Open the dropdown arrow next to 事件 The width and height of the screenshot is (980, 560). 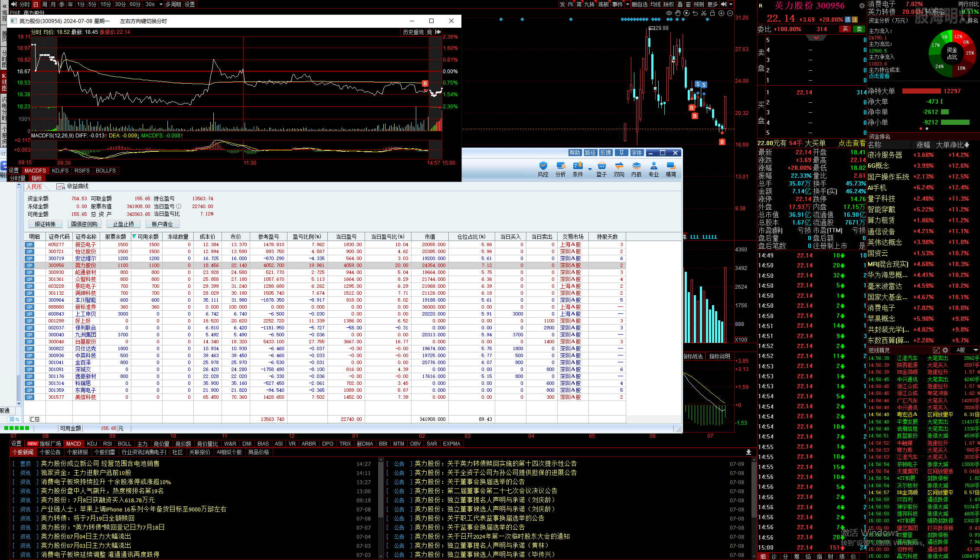(x=627, y=4)
